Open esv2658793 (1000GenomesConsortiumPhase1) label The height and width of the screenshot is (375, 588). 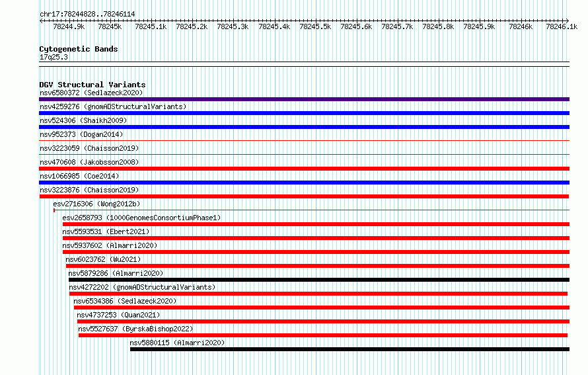(x=141, y=218)
